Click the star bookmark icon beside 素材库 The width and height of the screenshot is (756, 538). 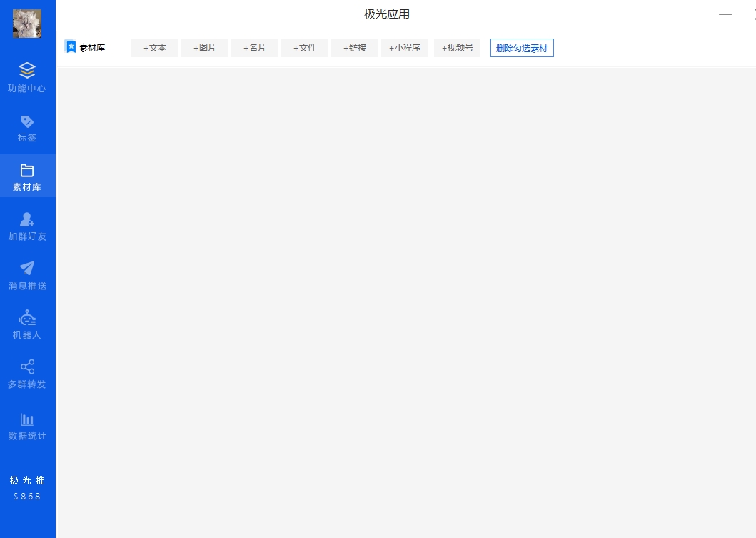[71, 47]
